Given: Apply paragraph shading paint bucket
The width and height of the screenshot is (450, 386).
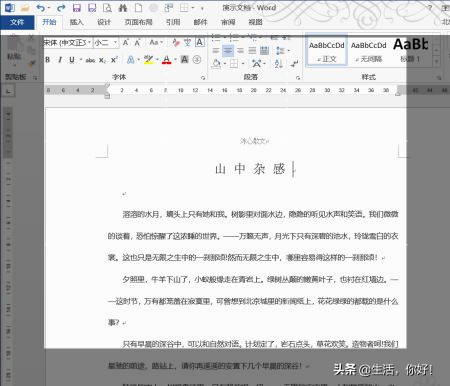Looking at the screenshot, I should point(216,63).
